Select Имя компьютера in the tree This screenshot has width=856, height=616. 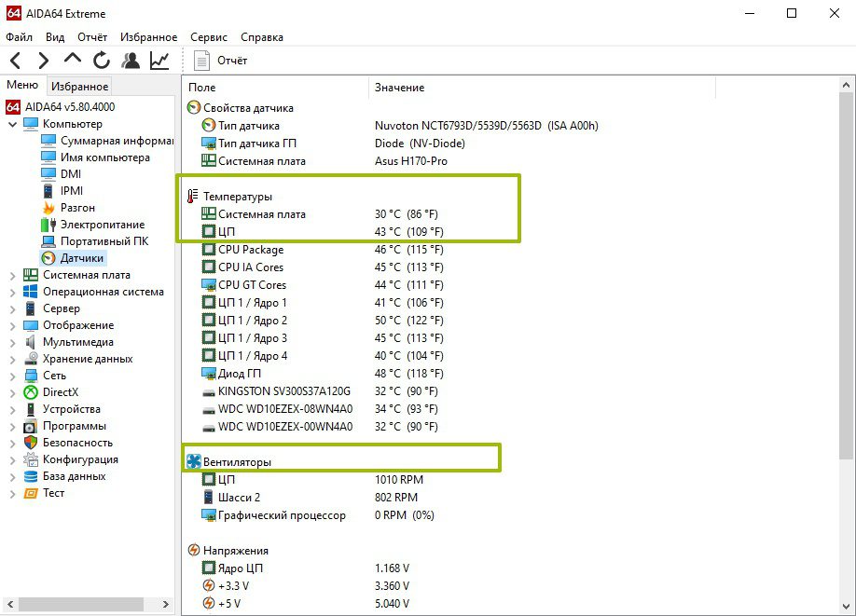click(104, 157)
